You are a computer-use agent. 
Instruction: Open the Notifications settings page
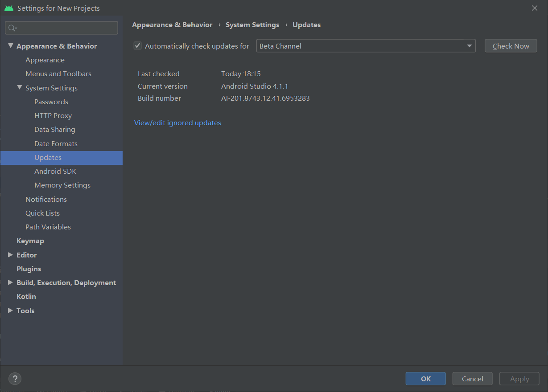point(46,199)
